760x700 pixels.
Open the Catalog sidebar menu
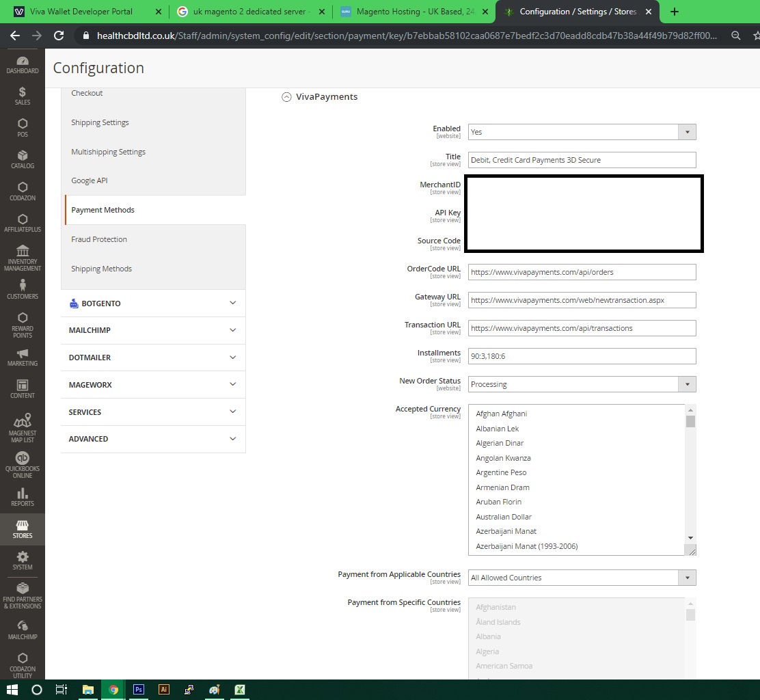click(x=23, y=159)
